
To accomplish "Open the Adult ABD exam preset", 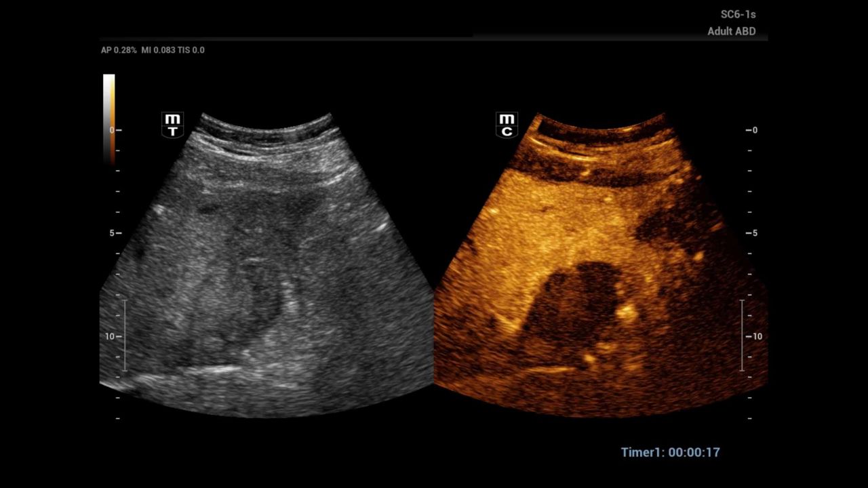I will [x=731, y=31].
